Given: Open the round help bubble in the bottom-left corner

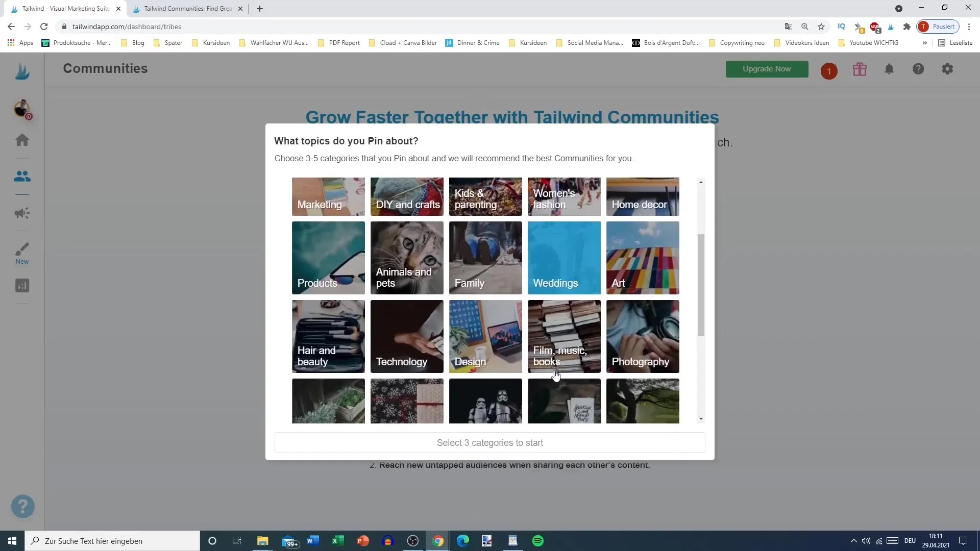Looking at the screenshot, I should pos(23,507).
